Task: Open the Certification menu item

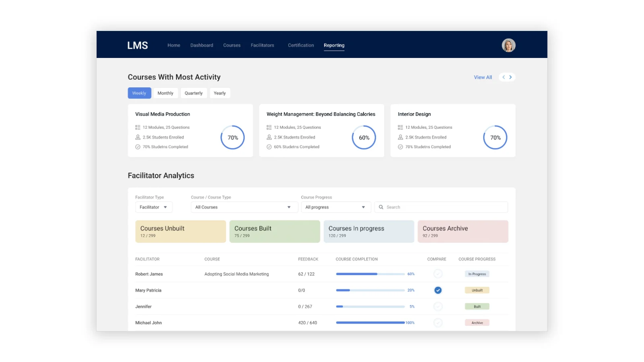Action: (x=301, y=45)
